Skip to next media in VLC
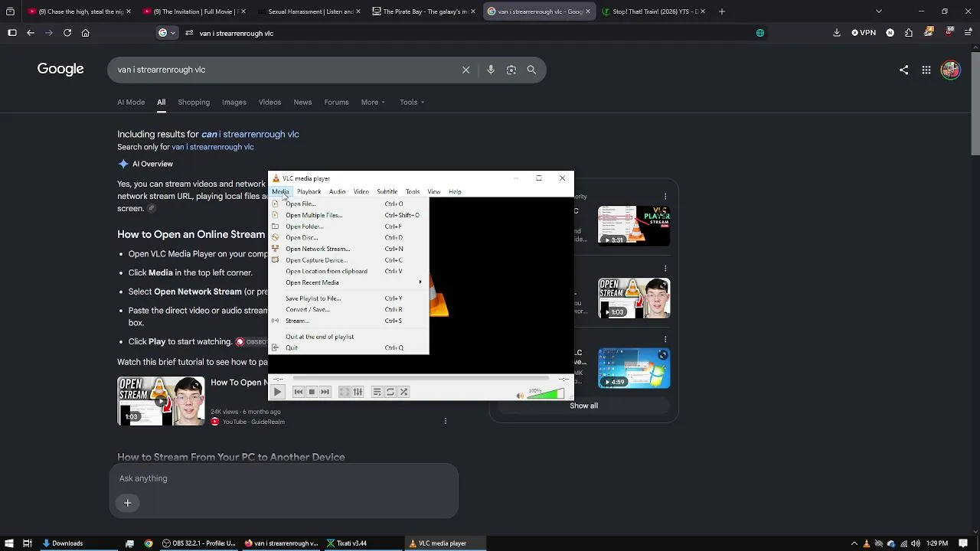This screenshot has width=980, height=551. [x=325, y=392]
